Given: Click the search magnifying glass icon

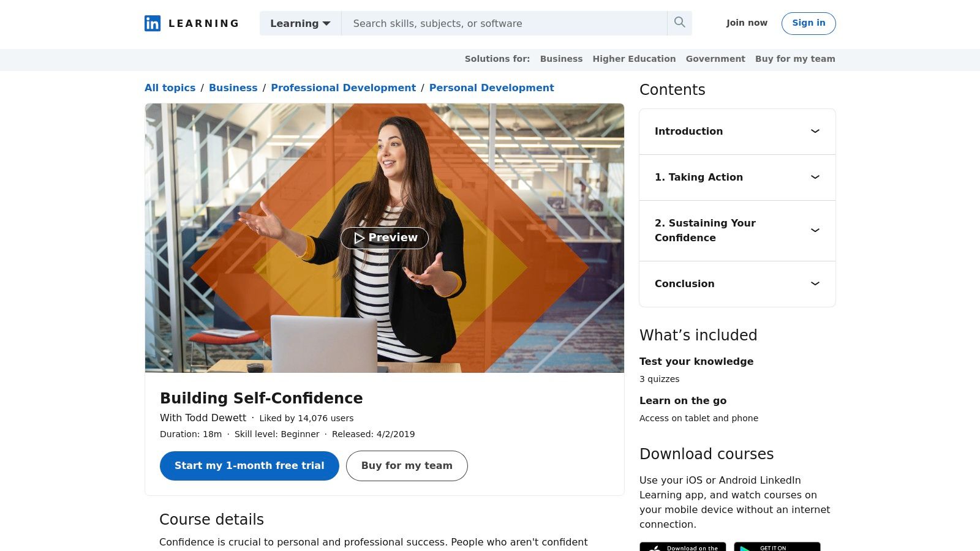Looking at the screenshot, I should pyautogui.click(x=679, y=22).
